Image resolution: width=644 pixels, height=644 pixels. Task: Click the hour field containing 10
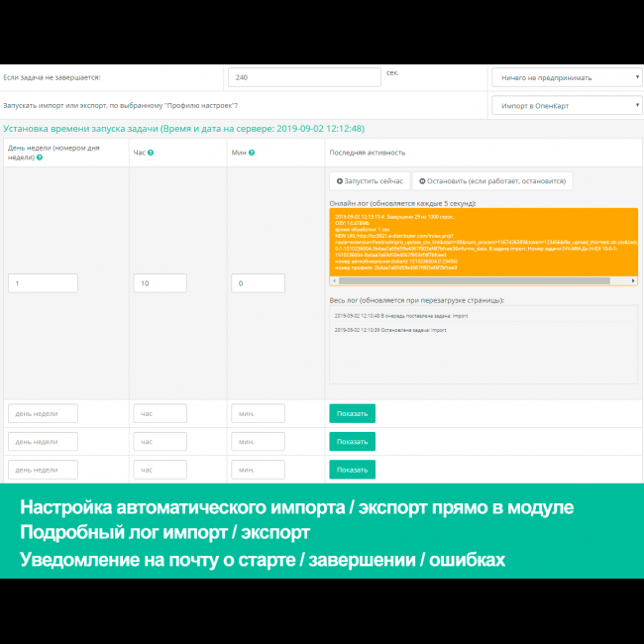[160, 283]
